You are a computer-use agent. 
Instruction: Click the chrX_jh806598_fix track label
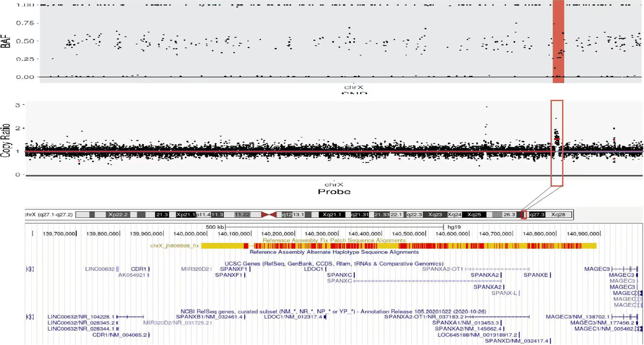(x=174, y=246)
